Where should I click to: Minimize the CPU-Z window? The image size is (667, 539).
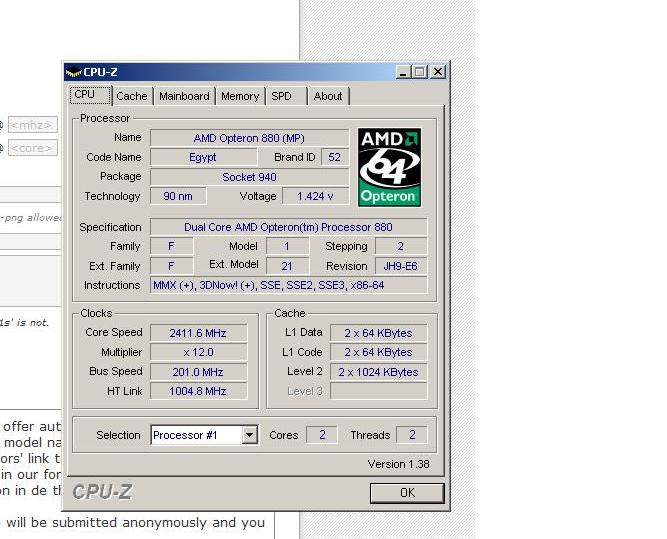[x=403, y=72]
